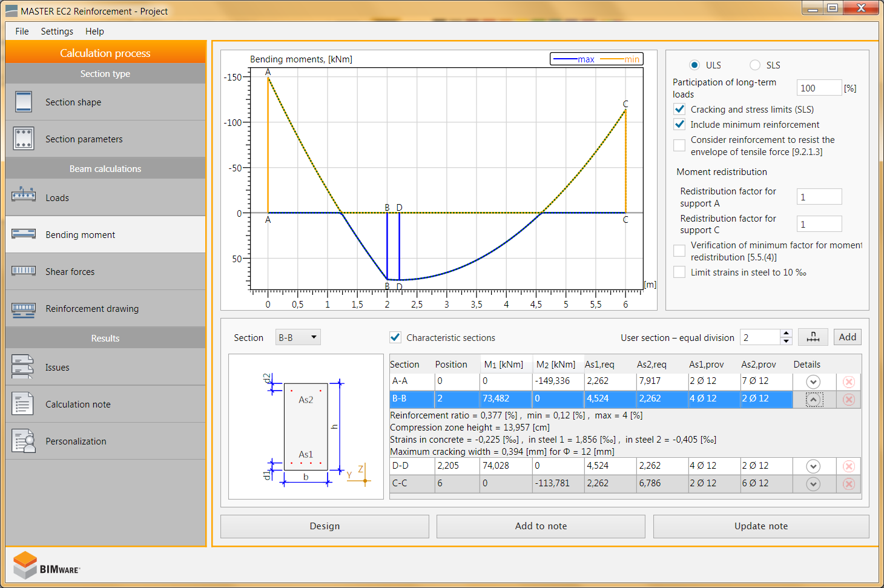
Task: Click the Section parameters icon
Action: (x=24, y=139)
